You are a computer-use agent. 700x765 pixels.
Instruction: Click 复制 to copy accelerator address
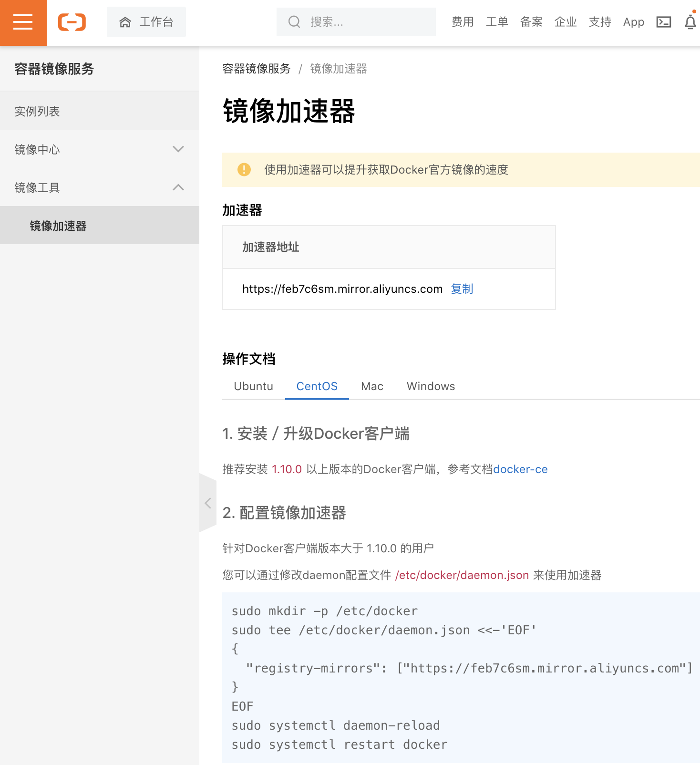tap(462, 289)
